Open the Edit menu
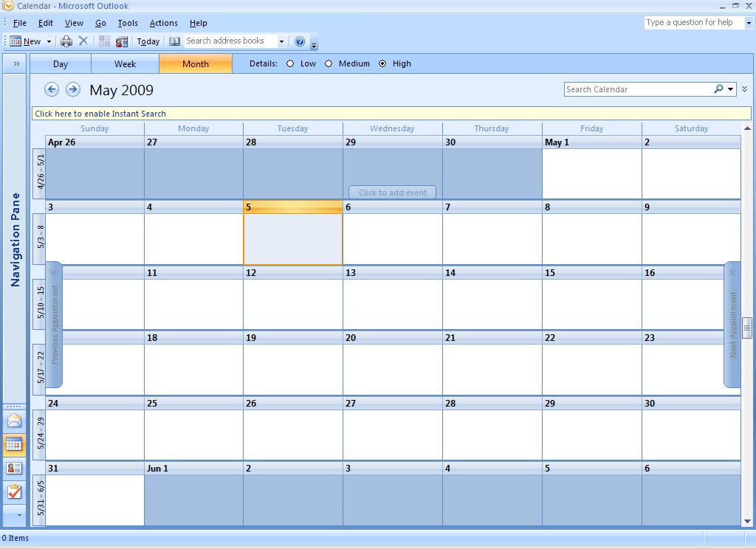 point(45,23)
